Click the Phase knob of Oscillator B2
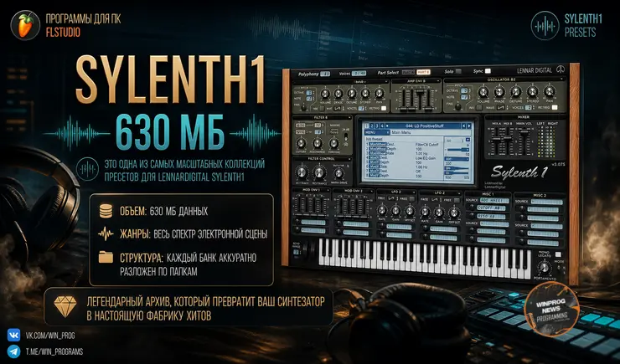The width and height of the screenshot is (620, 364). click(x=499, y=92)
